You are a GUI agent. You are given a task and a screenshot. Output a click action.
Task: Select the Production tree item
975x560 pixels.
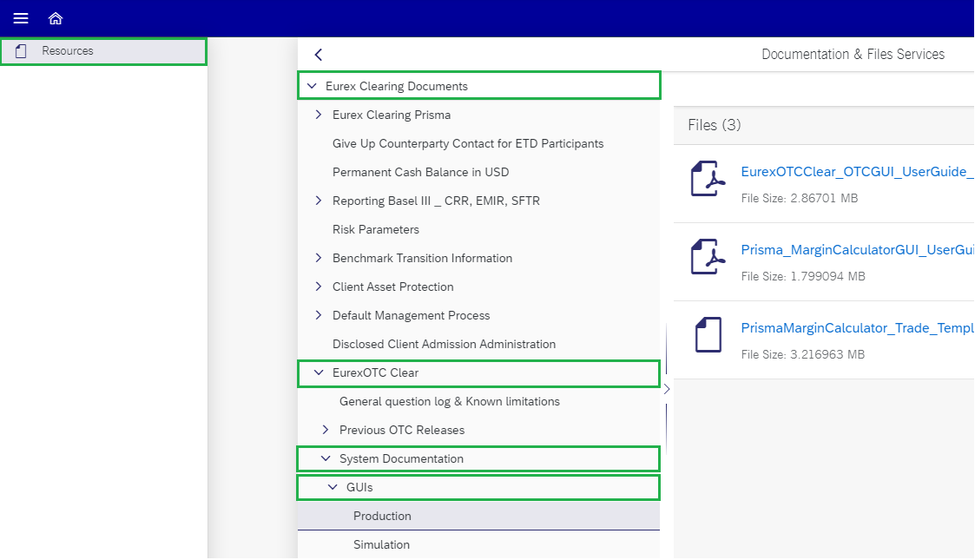click(478, 516)
